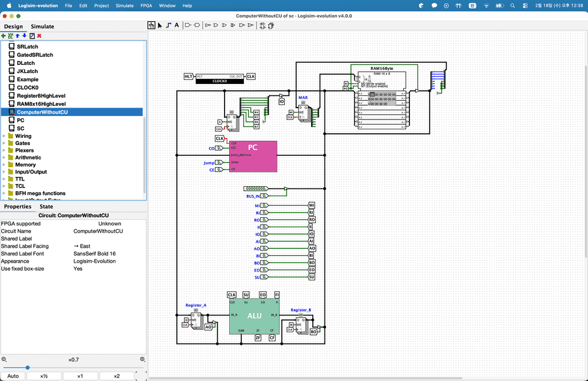Viewport: 588px width, 381px height.
Task: Click the Auto zoom button
Action: coord(13,376)
